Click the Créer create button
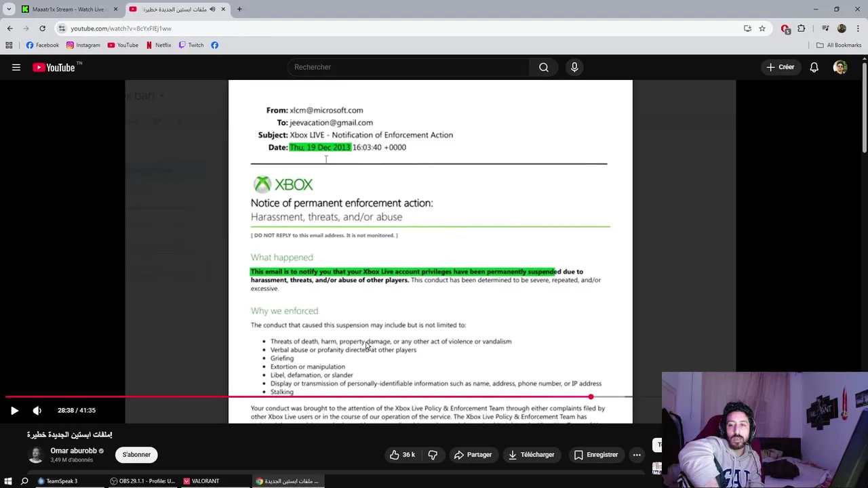This screenshot has width=868, height=488. [780, 67]
